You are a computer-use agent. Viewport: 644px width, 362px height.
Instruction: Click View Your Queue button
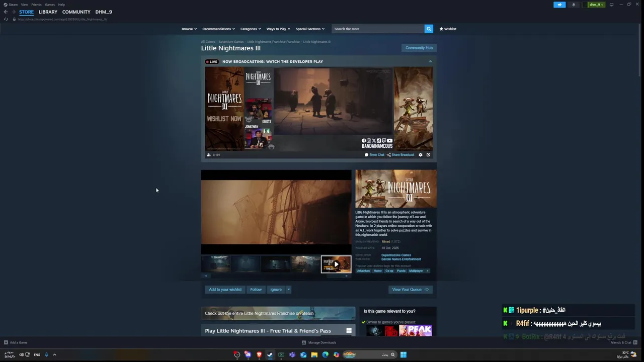pyautogui.click(x=410, y=290)
